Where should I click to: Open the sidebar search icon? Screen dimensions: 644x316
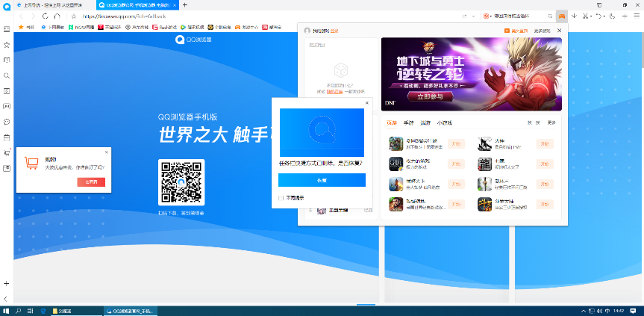click(x=7, y=75)
